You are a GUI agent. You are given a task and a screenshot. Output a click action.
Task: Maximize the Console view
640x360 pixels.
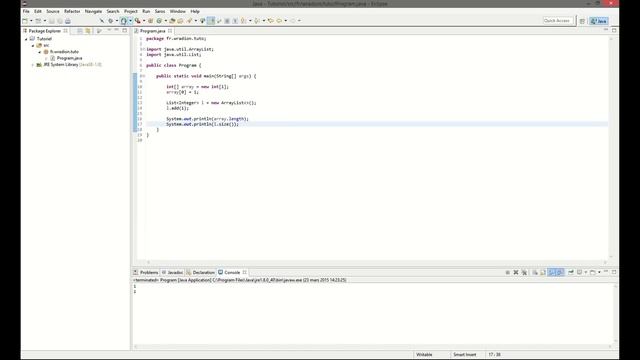(x=614, y=272)
